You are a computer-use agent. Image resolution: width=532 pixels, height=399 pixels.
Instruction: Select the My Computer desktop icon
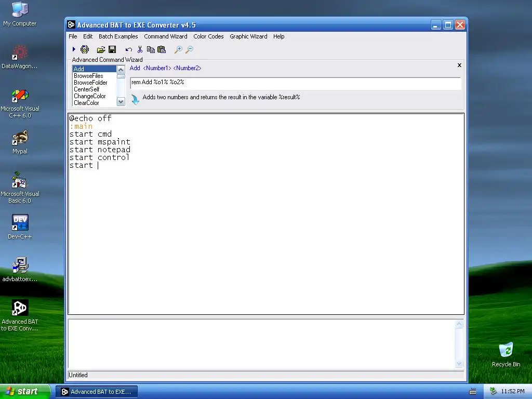click(x=20, y=14)
